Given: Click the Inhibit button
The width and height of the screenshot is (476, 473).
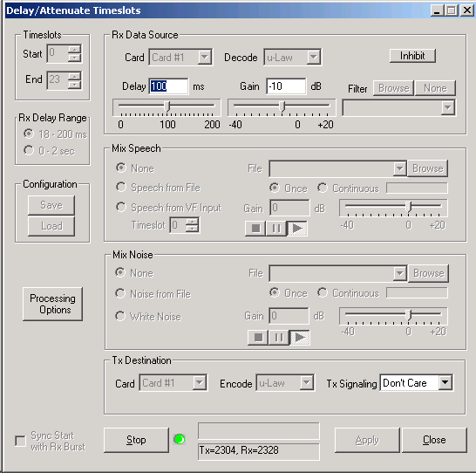Looking at the screenshot, I should 412,56.
